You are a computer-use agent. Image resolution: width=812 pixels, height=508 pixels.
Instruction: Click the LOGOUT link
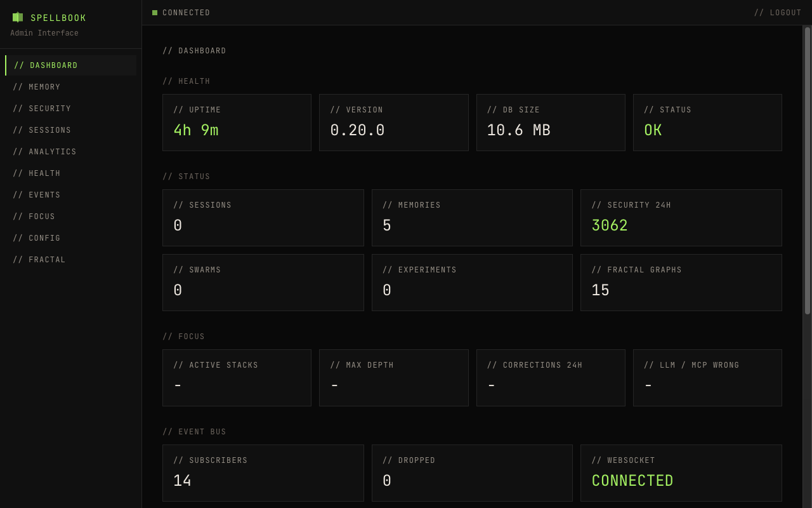pyautogui.click(x=778, y=12)
